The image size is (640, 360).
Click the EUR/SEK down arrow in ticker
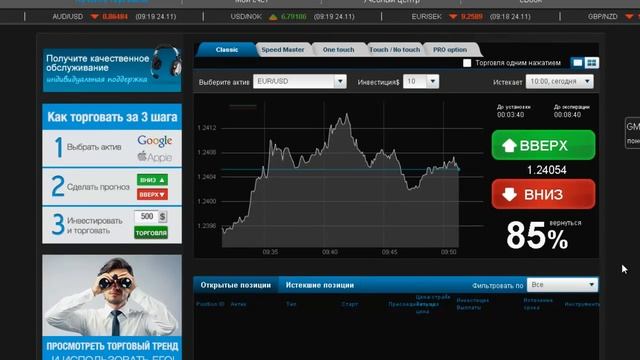point(453,17)
